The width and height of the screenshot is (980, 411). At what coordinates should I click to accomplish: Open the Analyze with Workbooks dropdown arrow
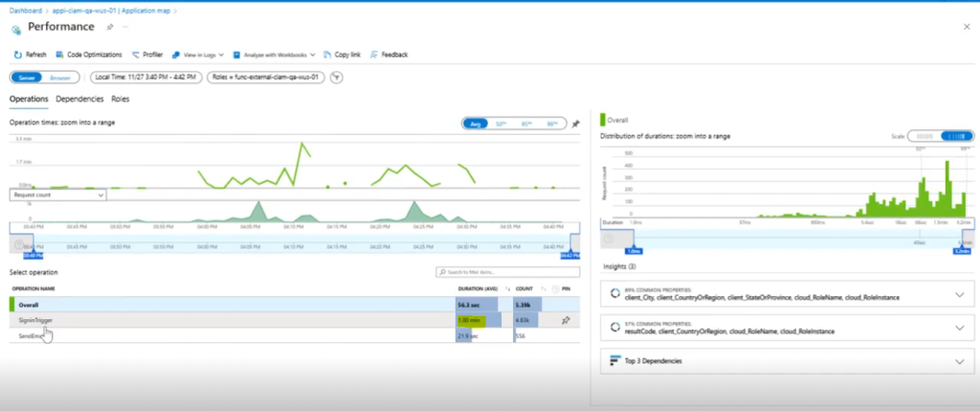point(313,55)
